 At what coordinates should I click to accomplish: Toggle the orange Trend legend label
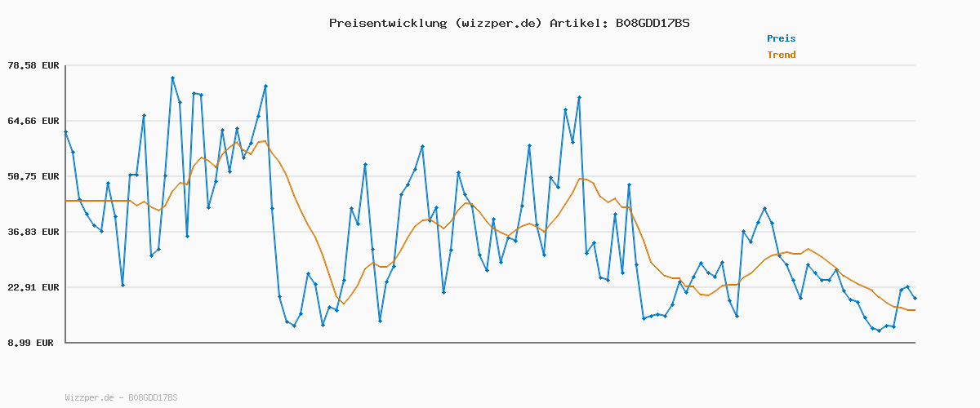tap(781, 55)
